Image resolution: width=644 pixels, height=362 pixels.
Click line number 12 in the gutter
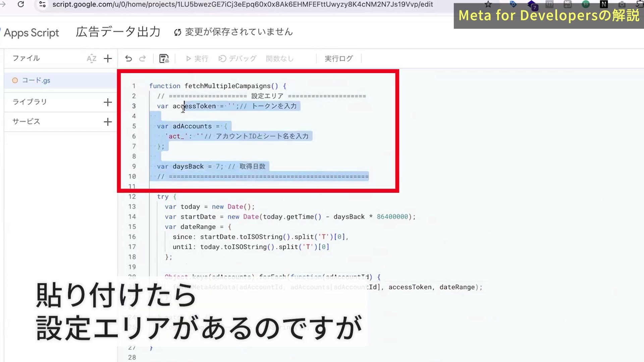(x=132, y=197)
